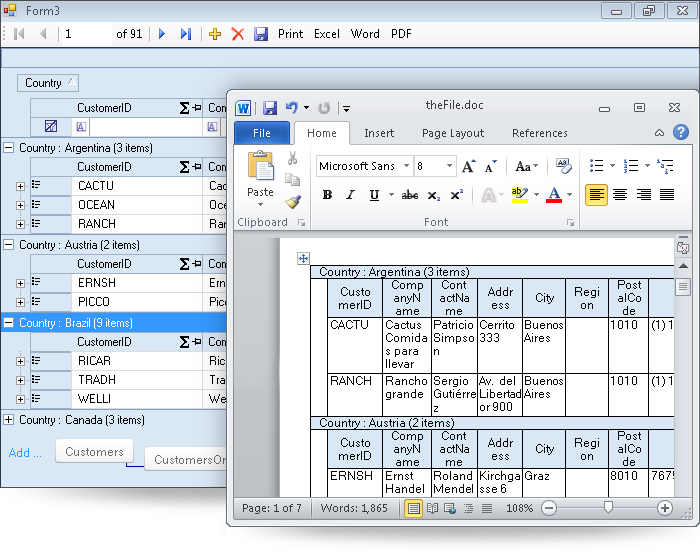Image resolution: width=700 pixels, height=555 pixels.
Task: Switch to Insert ribbon tab
Action: 379,133
